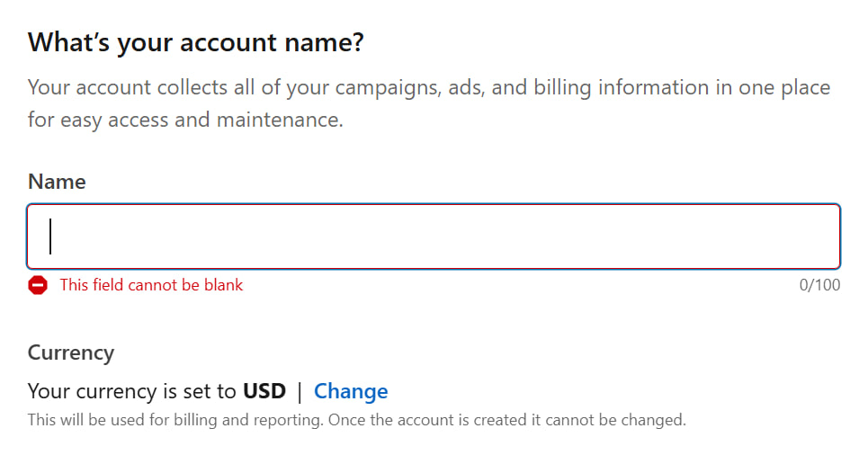
Task: Click the red error icon below Name field
Action: click(38, 286)
